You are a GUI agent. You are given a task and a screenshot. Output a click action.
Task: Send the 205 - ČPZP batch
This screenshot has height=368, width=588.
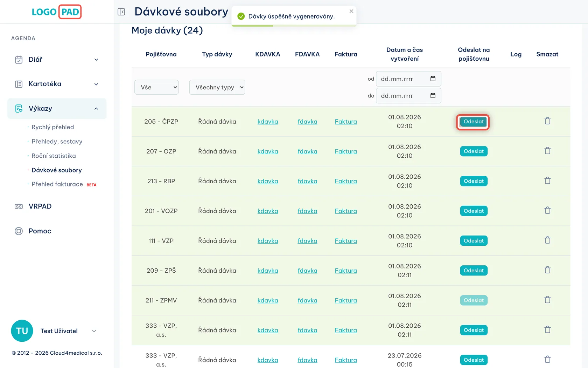[474, 122]
